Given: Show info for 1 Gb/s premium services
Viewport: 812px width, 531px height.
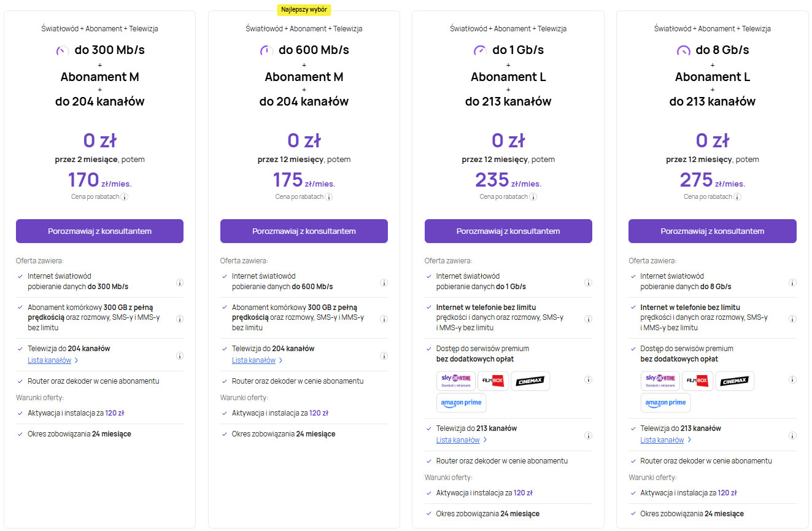Looking at the screenshot, I should [x=588, y=380].
